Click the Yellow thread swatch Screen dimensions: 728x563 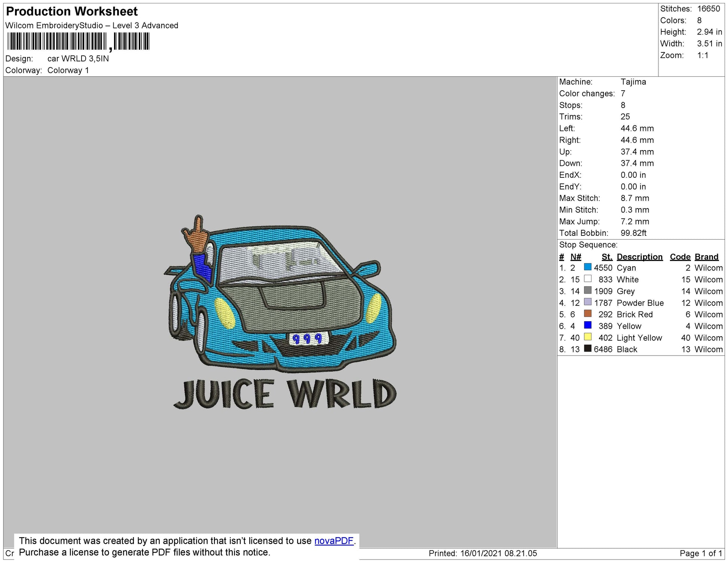pos(587,326)
